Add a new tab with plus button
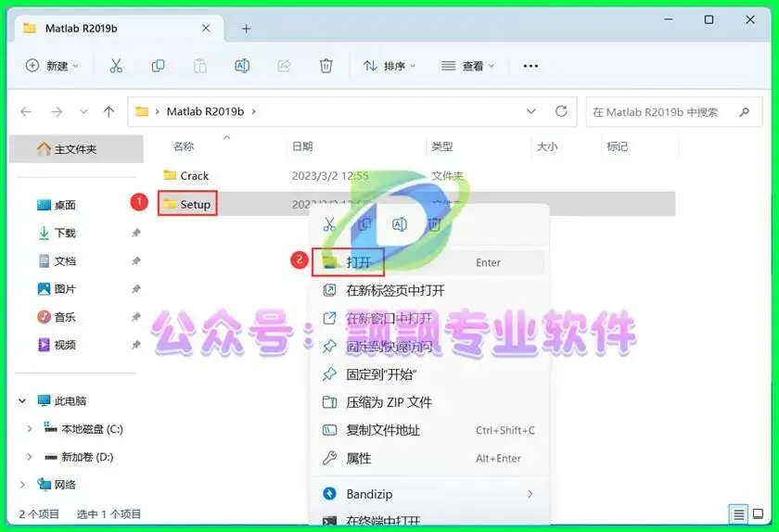Screen dimensions: 779x532 [246, 29]
